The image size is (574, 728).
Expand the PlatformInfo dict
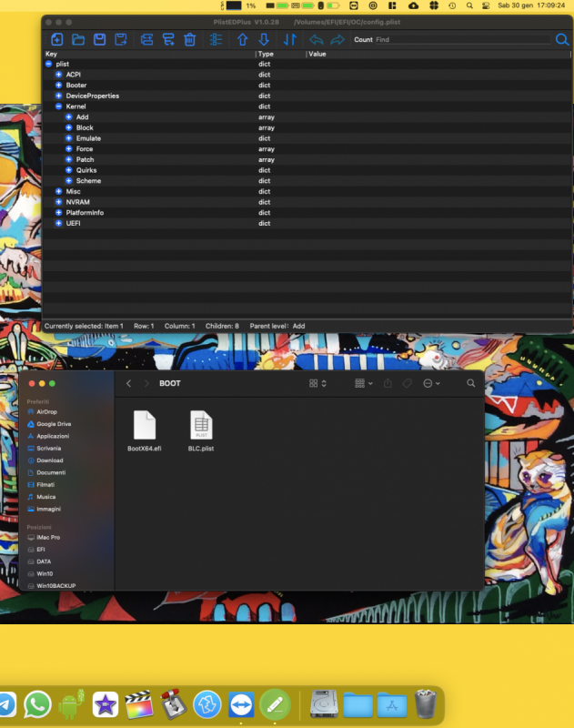click(58, 213)
